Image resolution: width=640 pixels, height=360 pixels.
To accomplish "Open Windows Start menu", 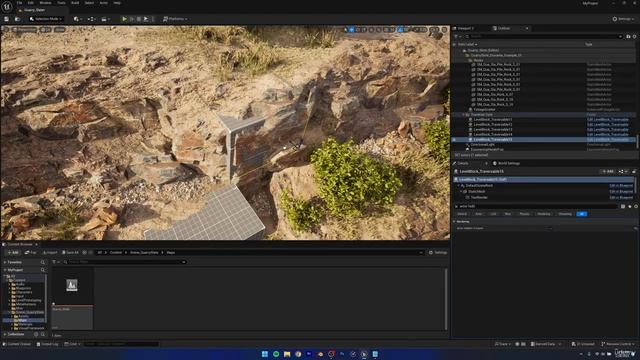I will coord(264,354).
